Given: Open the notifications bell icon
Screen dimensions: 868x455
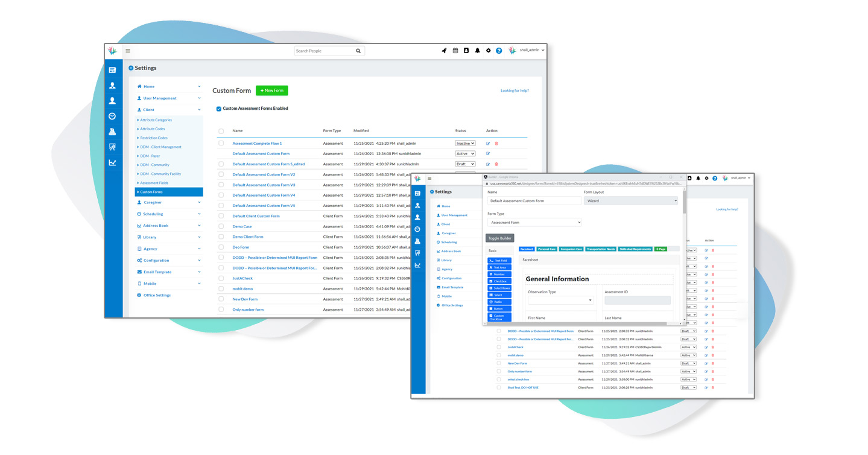Looking at the screenshot, I should 477,51.
